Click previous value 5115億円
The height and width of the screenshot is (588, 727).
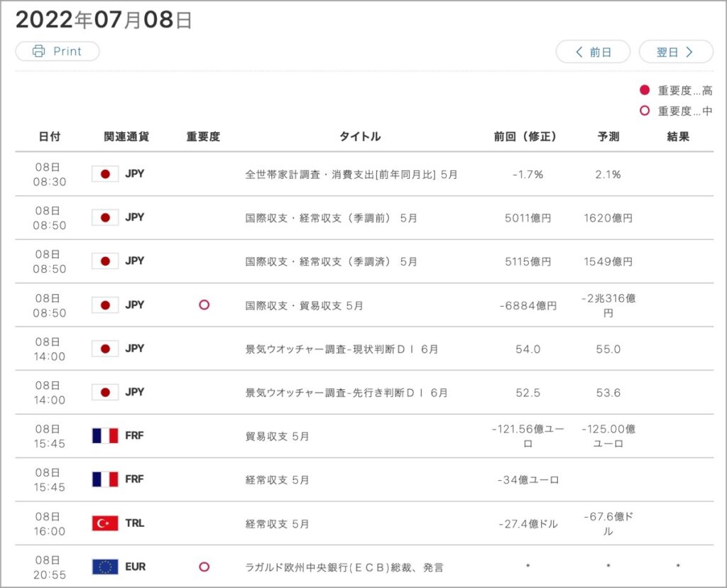click(x=528, y=261)
